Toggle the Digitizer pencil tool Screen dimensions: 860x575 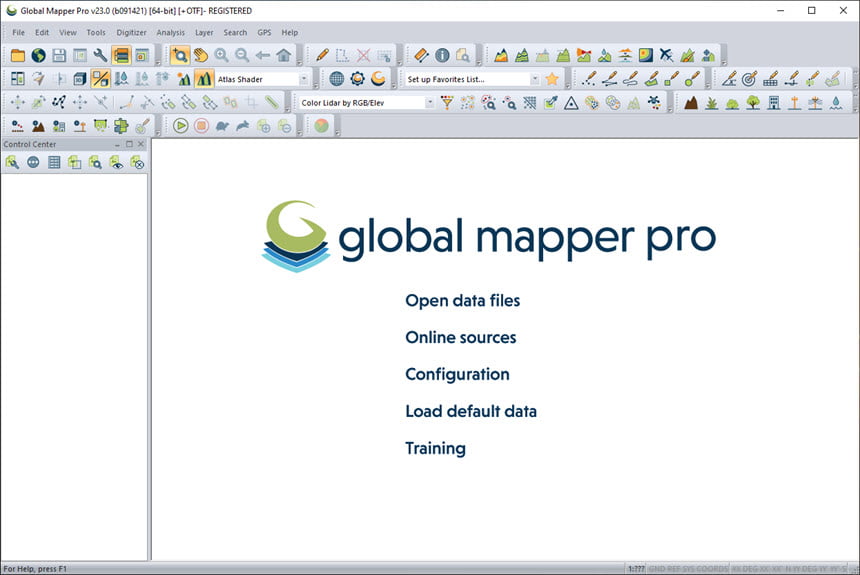(x=322, y=55)
